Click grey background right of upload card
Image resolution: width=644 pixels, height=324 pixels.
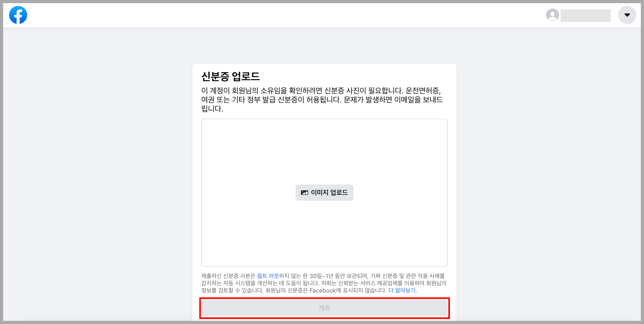(550, 175)
